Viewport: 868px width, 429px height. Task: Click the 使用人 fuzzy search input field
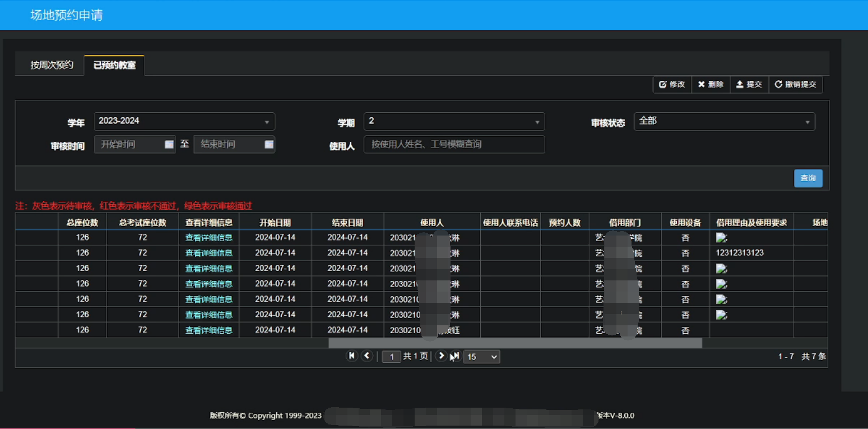point(454,144)
